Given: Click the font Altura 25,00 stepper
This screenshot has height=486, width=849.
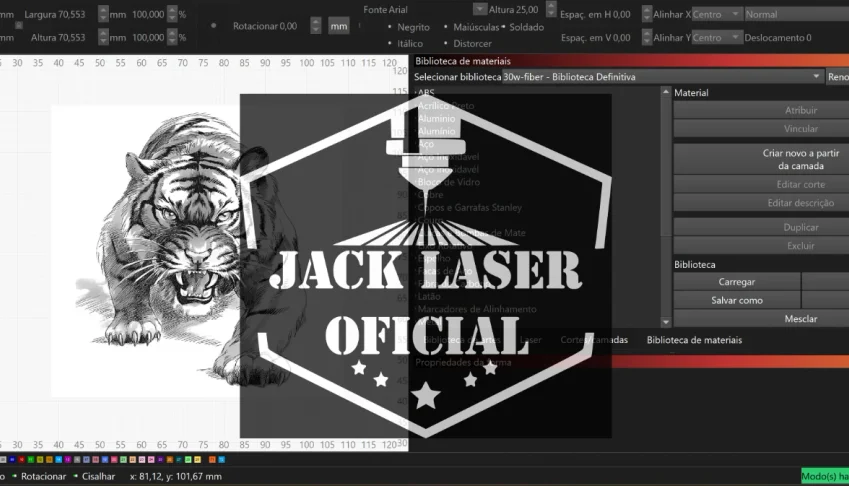Looking at the screenshot, I should [551, 9].
